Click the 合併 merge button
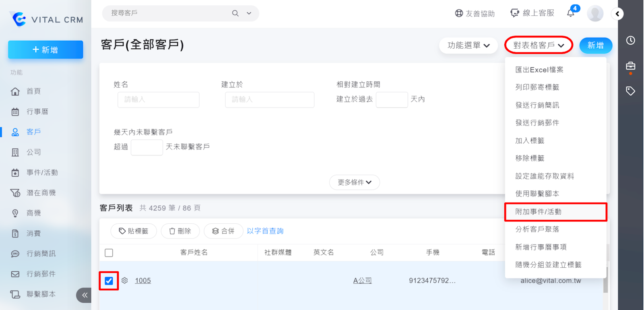Image resolution: width=644 pixels, height=310 pixels. [x=223, y=231]
